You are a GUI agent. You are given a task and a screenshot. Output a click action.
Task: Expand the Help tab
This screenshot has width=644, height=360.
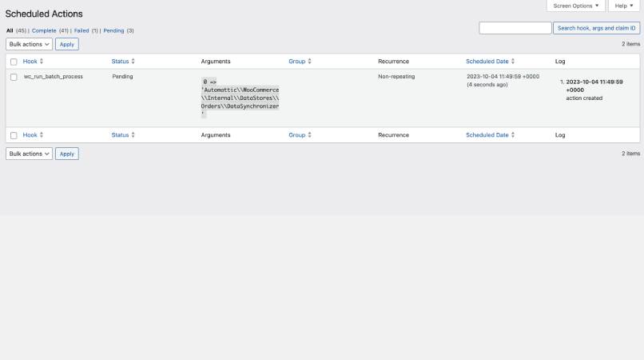tap(623, 6)
